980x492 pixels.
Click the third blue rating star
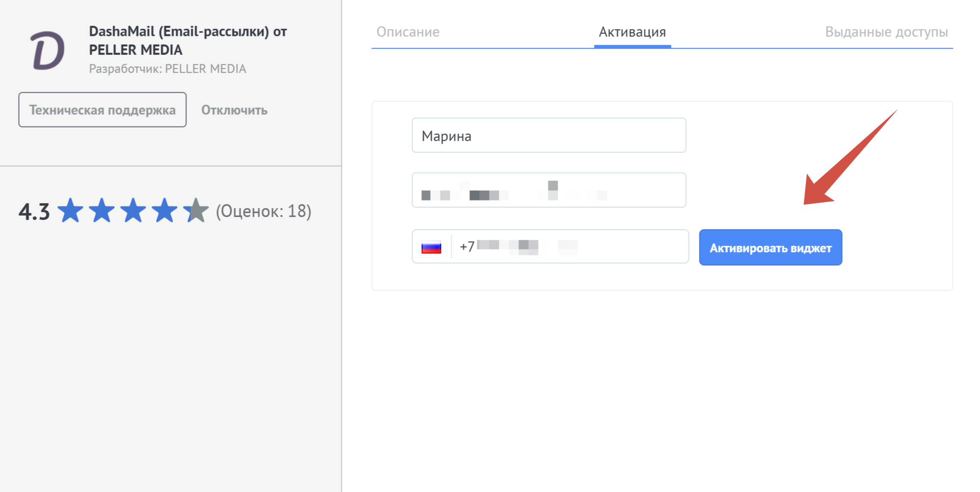click(133, 211)
